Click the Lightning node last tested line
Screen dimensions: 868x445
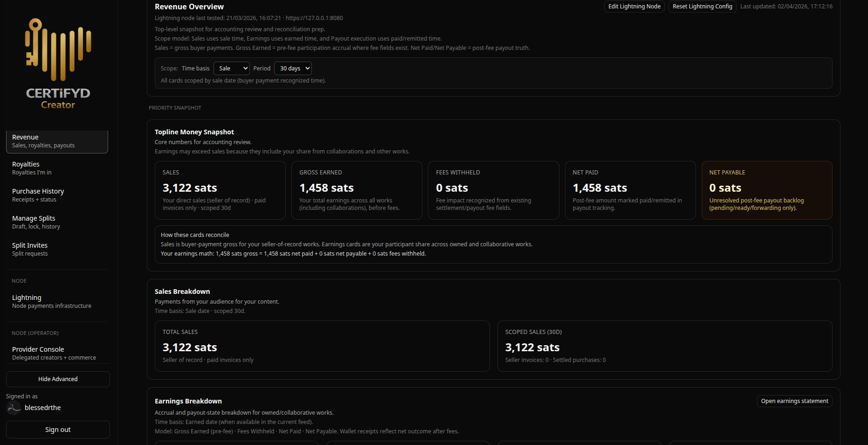(x=248, y=18)
